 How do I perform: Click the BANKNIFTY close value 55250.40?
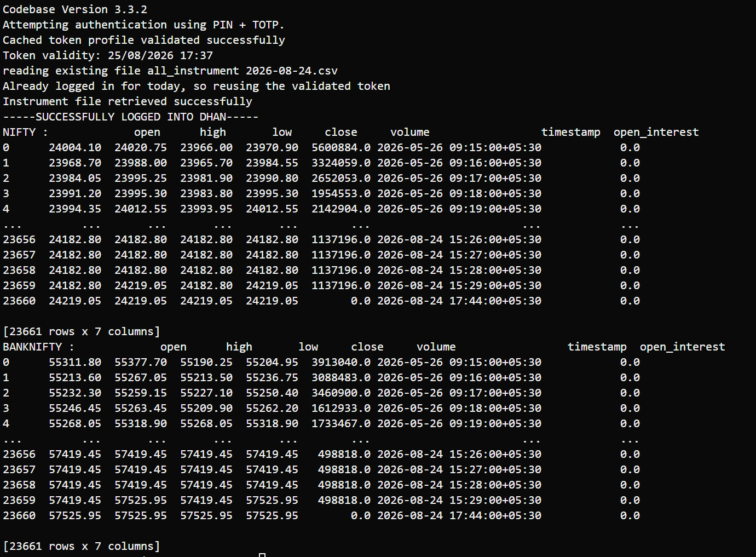[x=272, y=393]
